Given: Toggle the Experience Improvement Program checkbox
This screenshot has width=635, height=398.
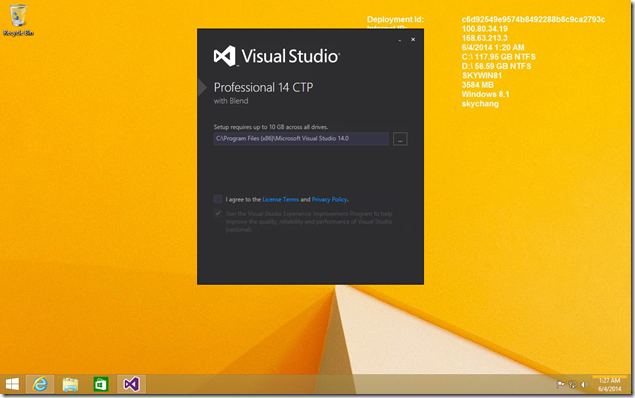Looking at the screenshot, I should pyautogui.click(x=218, y=213).
